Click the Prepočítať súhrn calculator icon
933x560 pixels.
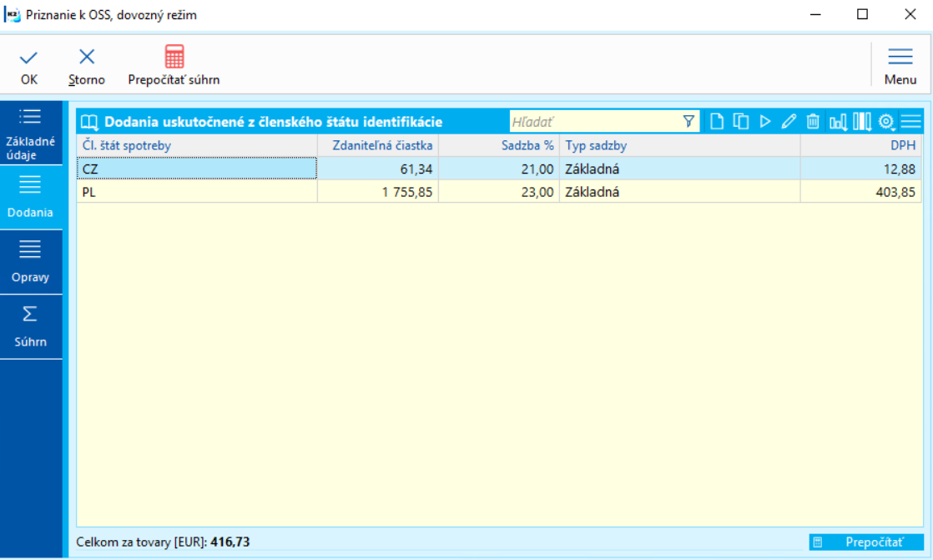pyautogui.click(x=174, y=57)
